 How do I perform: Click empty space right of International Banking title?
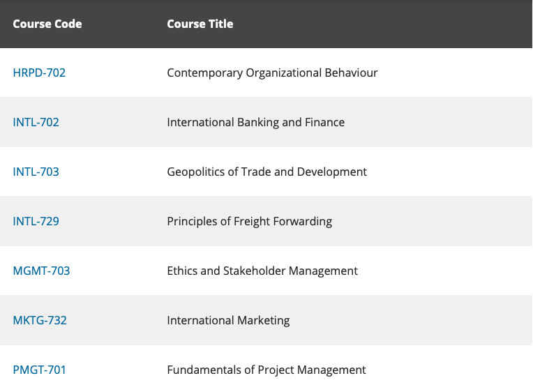click(x=440, y=122)
